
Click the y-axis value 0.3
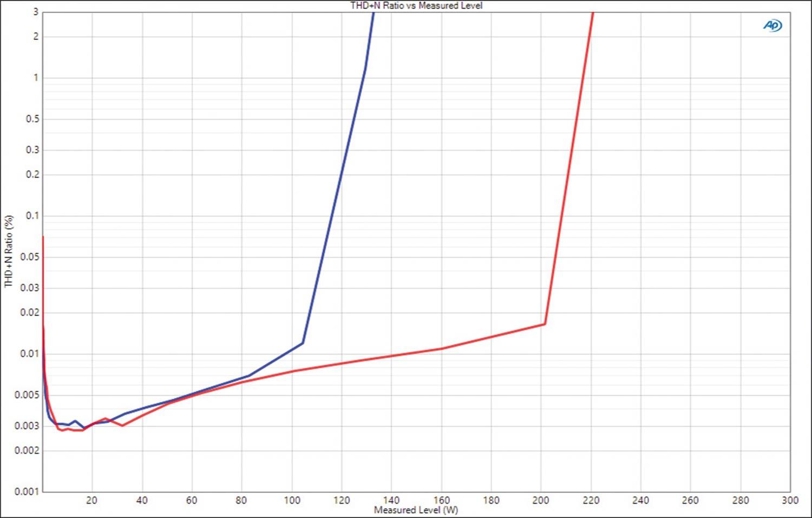pos(33,150)
